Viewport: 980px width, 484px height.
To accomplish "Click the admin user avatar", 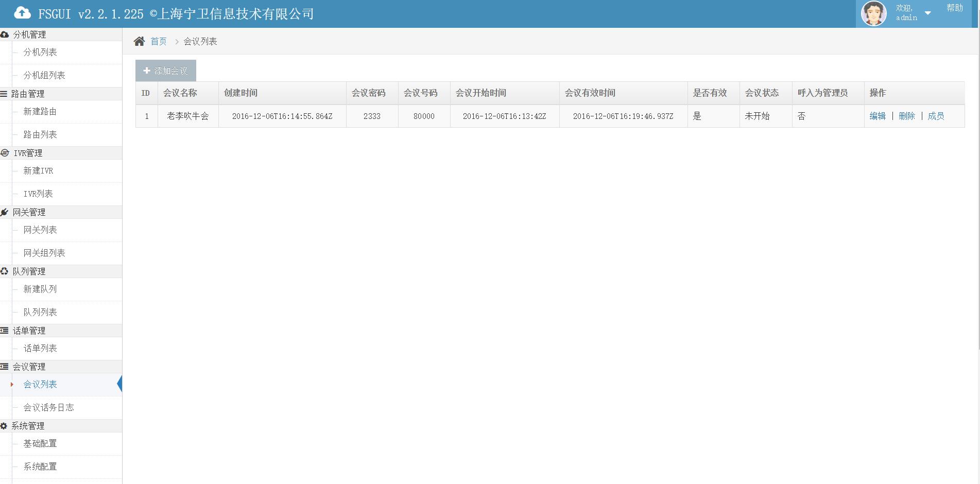I will pos(873,13).
